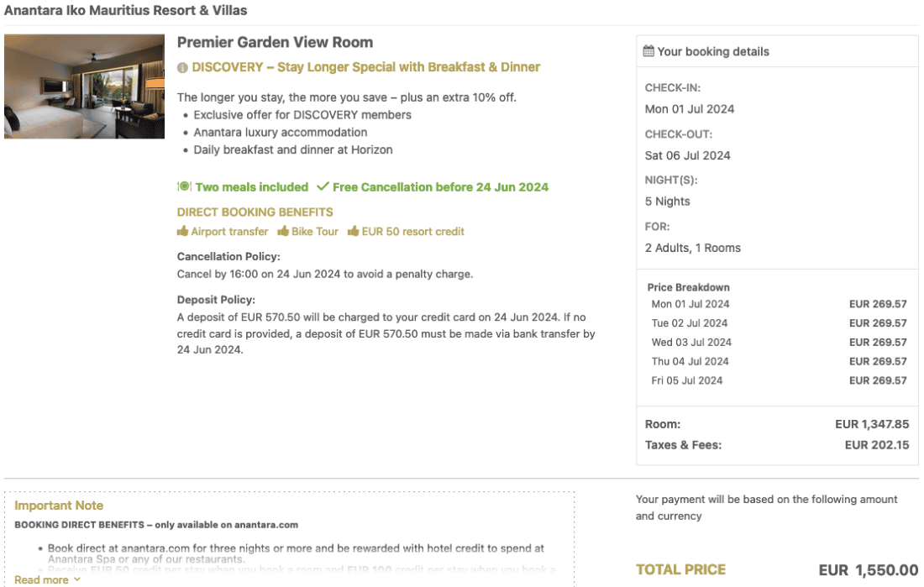Click the calendar icon in booking details
Screen dimensions: 924x587
(x=648, y=51)
